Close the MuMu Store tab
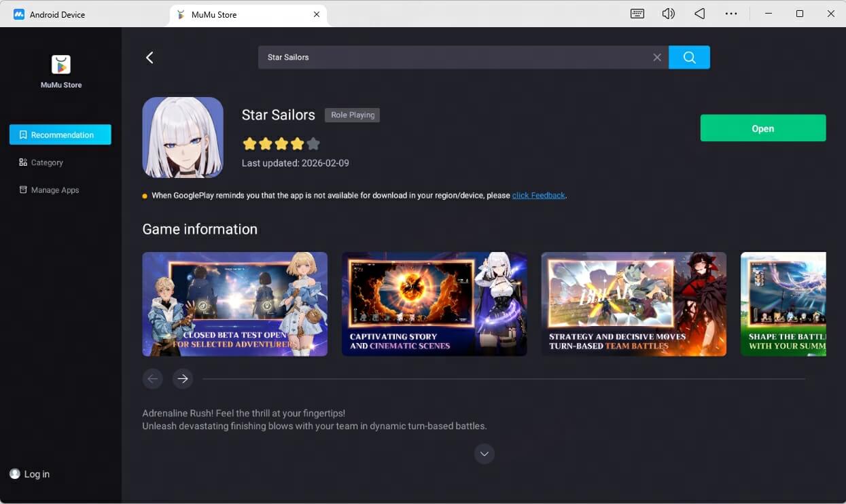Screen dimensions: 846x504 pyautogui.click(x=317, y=14)
